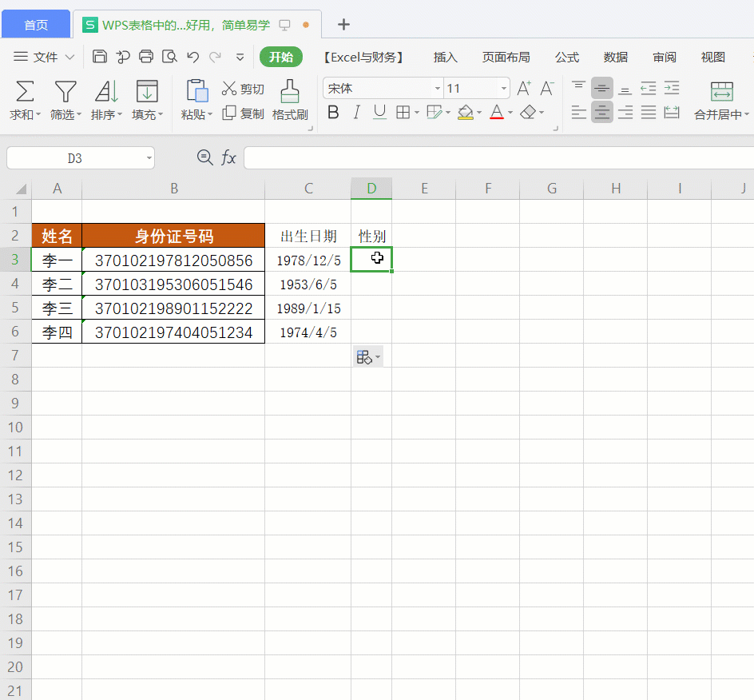The image size is (754, 700).
Task: Open the font name dropdown (宋体)
Action: click(x=437, y=89)
